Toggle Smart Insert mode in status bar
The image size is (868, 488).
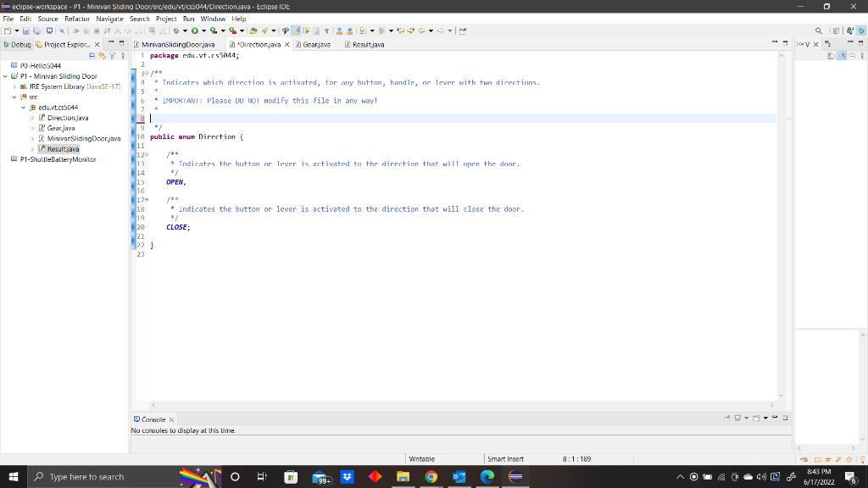click(x=506, y=458)
